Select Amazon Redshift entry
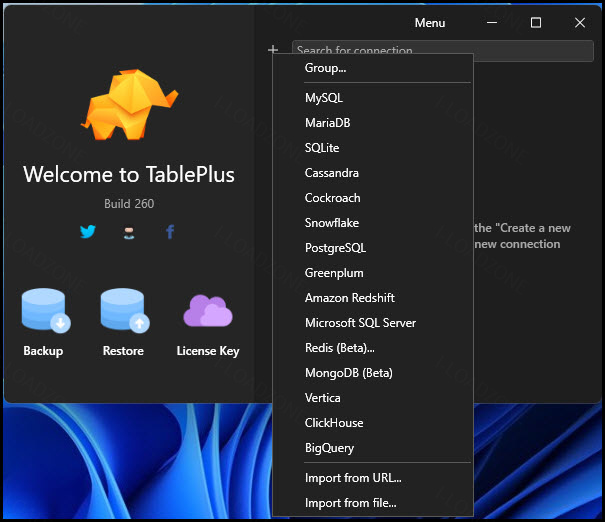The width and height of the screenshot is (605, 522). pyautogui.click(x=373, y=298)
